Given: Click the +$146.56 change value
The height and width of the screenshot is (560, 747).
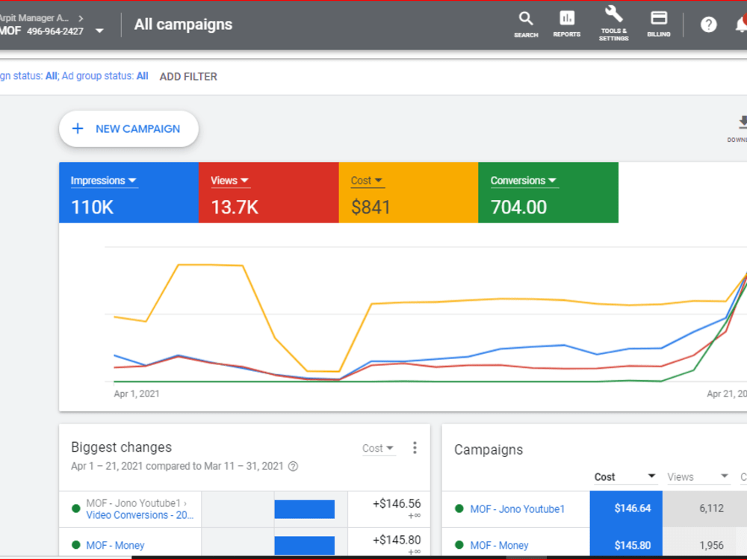Looking at the screenshot, I should pos(397,504).
